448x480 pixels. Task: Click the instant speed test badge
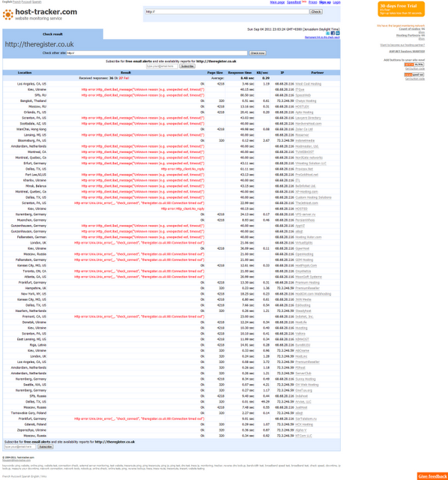[x=414, y=75]
